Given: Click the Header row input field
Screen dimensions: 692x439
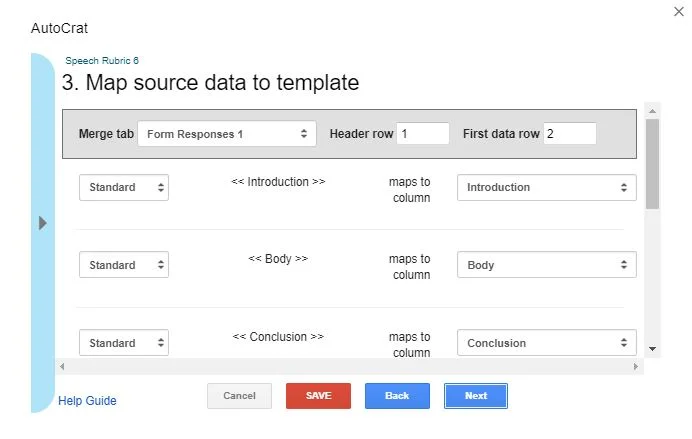Looking at the screenshot, I should click(422, 134).
